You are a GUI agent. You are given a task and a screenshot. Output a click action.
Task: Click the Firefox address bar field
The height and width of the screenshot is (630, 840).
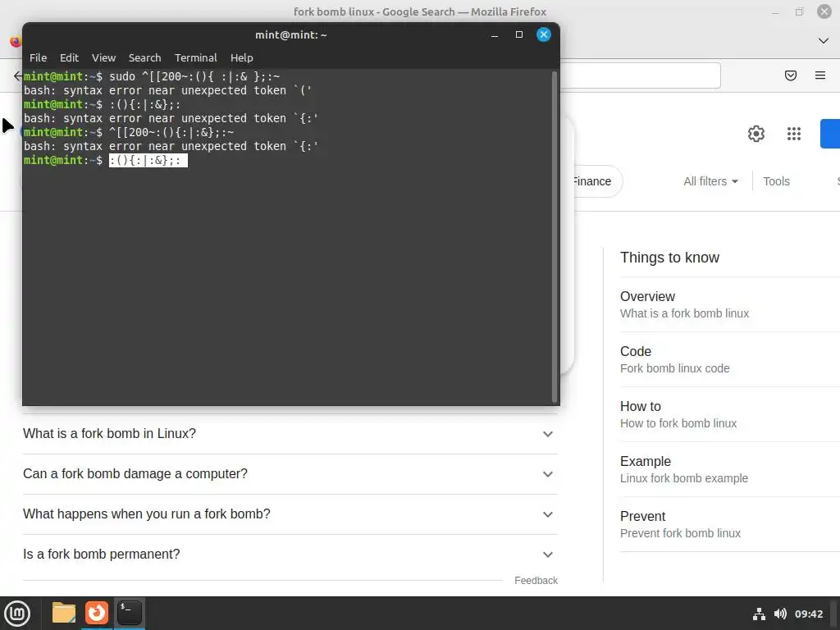click(640, 75)
